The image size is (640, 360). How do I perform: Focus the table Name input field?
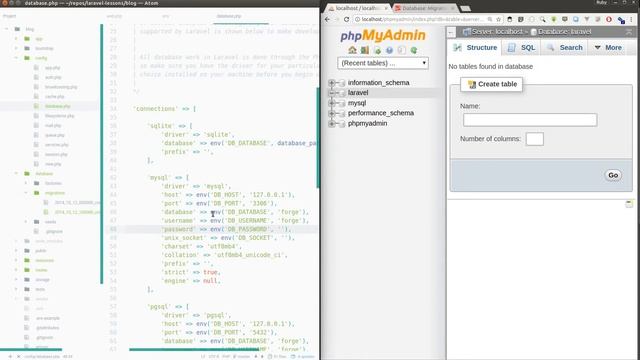click(x=530, y=120)
